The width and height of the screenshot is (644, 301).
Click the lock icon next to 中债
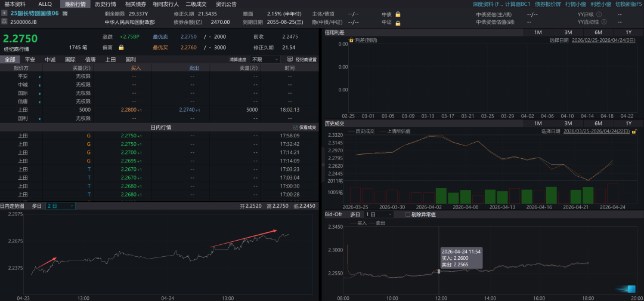click(398, 14)
